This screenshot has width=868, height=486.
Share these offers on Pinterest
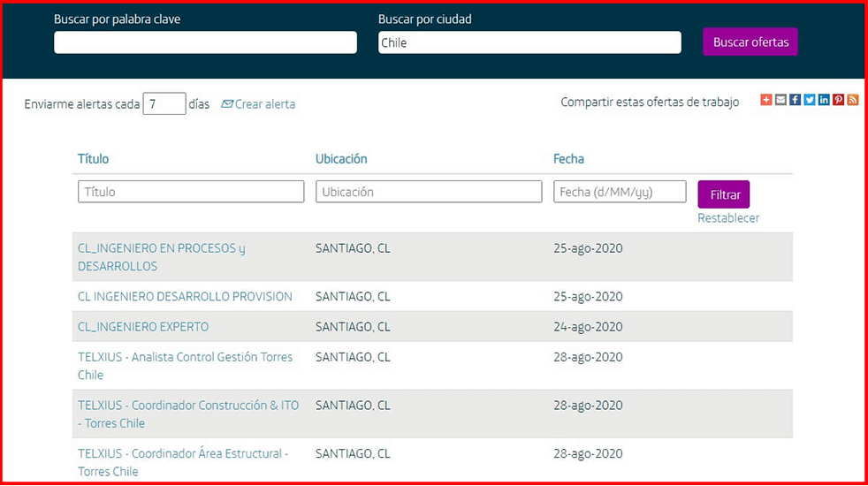(x=838, y=100)
